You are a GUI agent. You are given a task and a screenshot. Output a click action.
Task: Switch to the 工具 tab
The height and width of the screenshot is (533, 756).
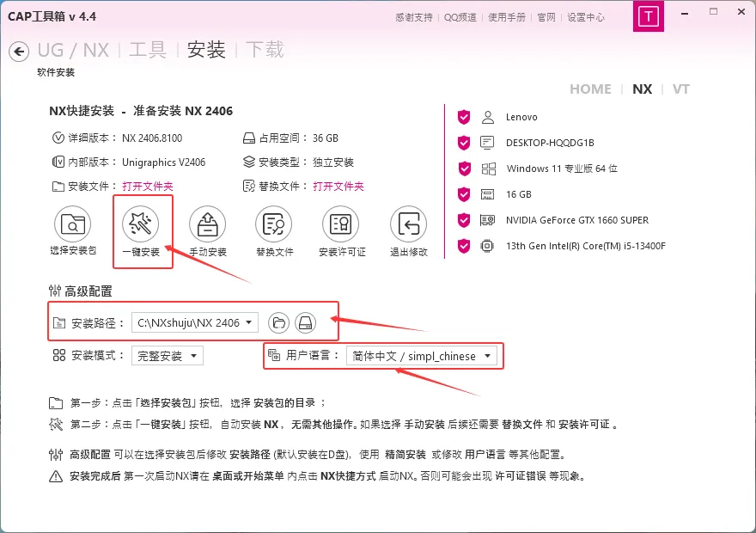click(x=148, y=50)
